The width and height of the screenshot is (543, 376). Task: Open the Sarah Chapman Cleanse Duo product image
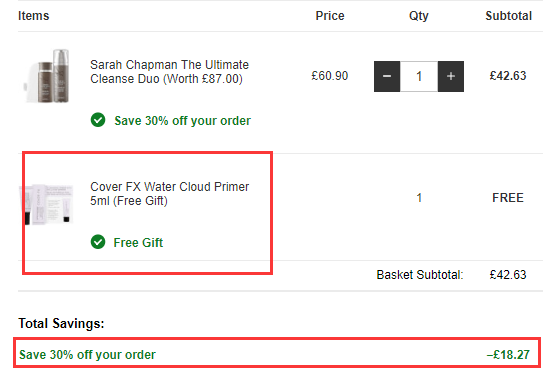pyautogui.click(x=47, y=76)
